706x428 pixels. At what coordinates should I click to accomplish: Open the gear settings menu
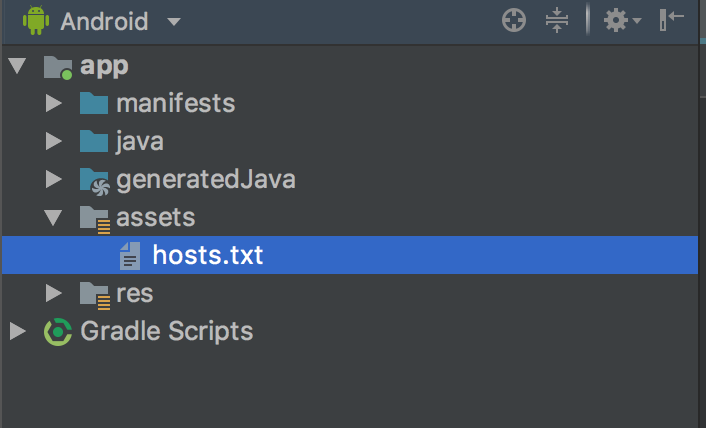click(622, 21)
